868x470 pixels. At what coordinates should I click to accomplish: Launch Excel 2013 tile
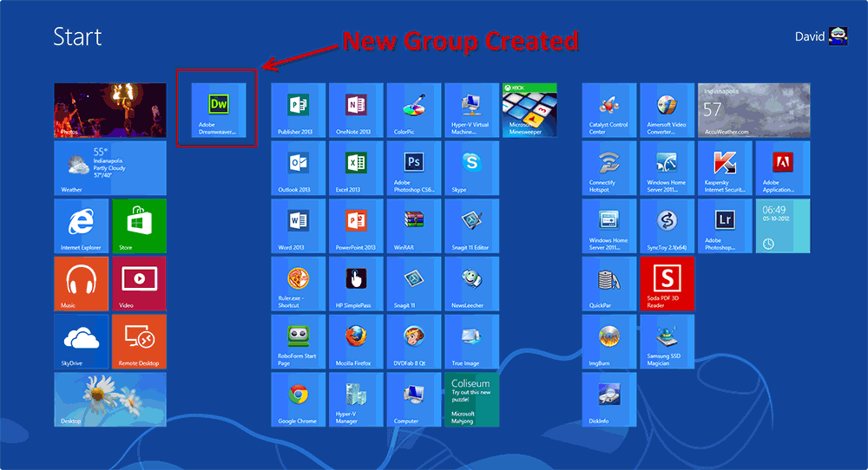(x=356, y=168)
